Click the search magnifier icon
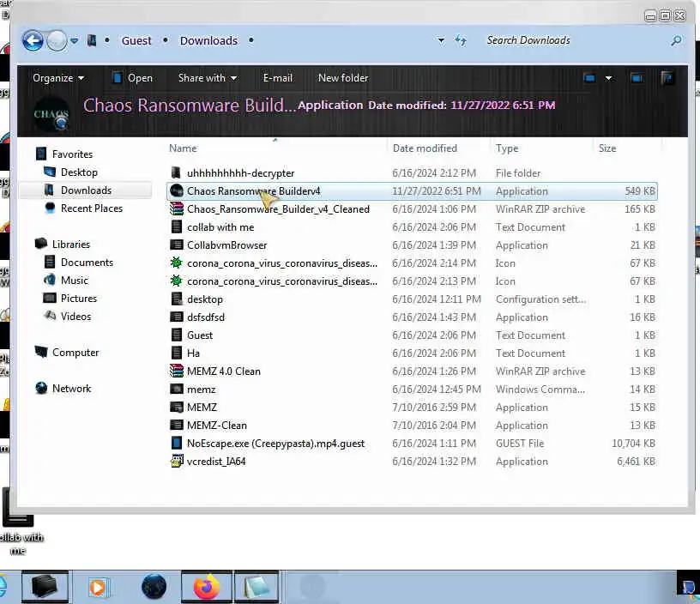 click(x=676, y=41)
